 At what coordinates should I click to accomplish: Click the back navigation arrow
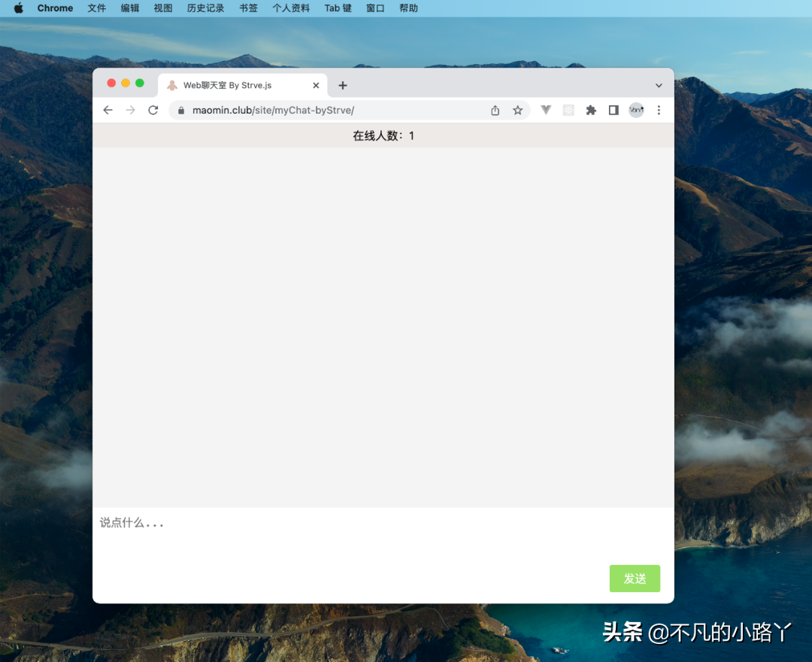click(108, 110)
